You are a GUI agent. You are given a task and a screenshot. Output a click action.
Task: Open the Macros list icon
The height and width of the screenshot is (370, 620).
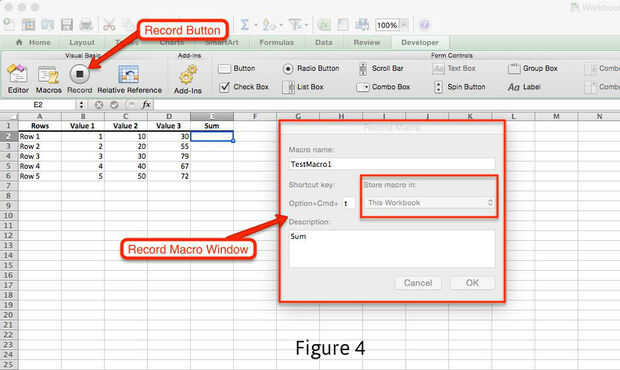(x=48, y=75)
